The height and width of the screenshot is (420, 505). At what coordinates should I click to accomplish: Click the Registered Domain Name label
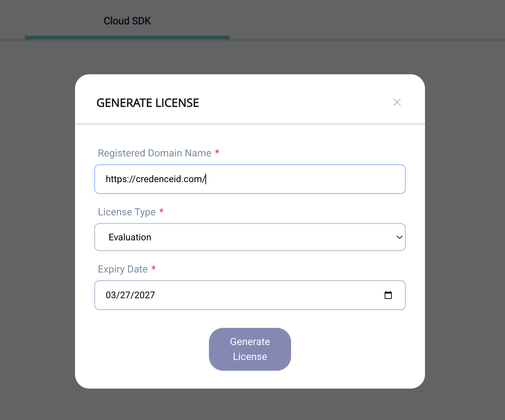pos(155,153)
